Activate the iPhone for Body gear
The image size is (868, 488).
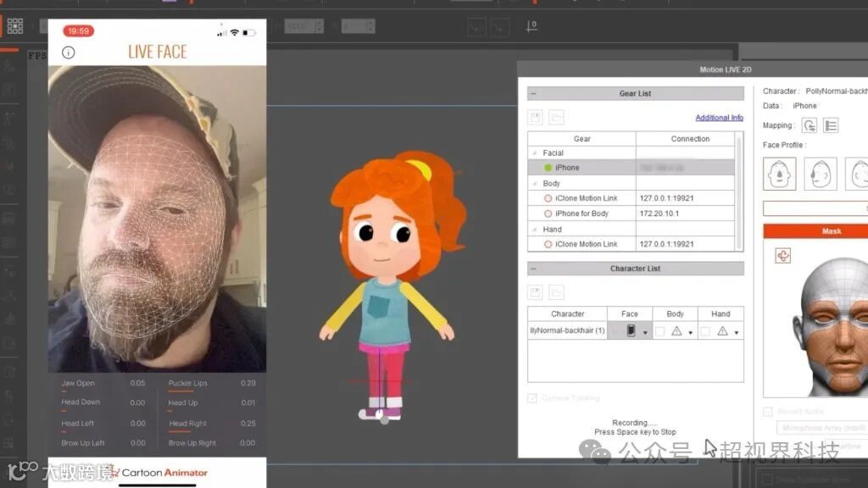(548, 213)
